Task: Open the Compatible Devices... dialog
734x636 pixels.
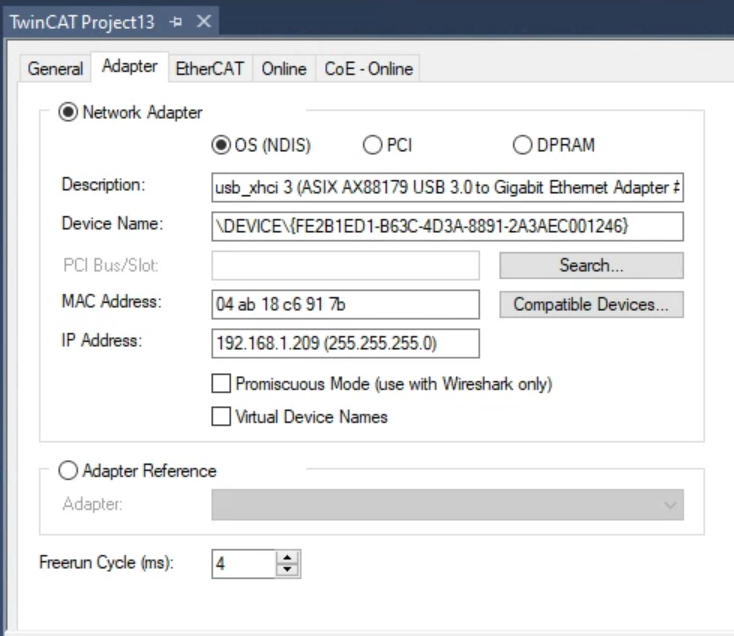Action: [591, 305]
